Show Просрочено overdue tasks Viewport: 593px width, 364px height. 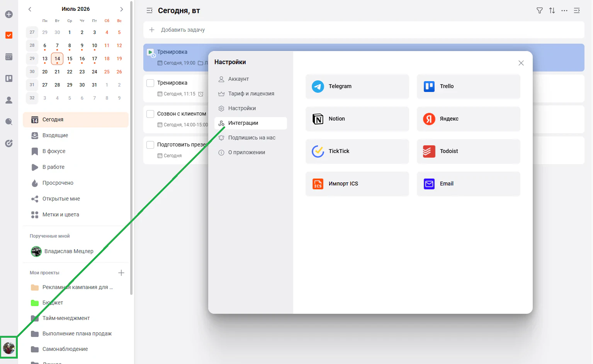[76, 183]
